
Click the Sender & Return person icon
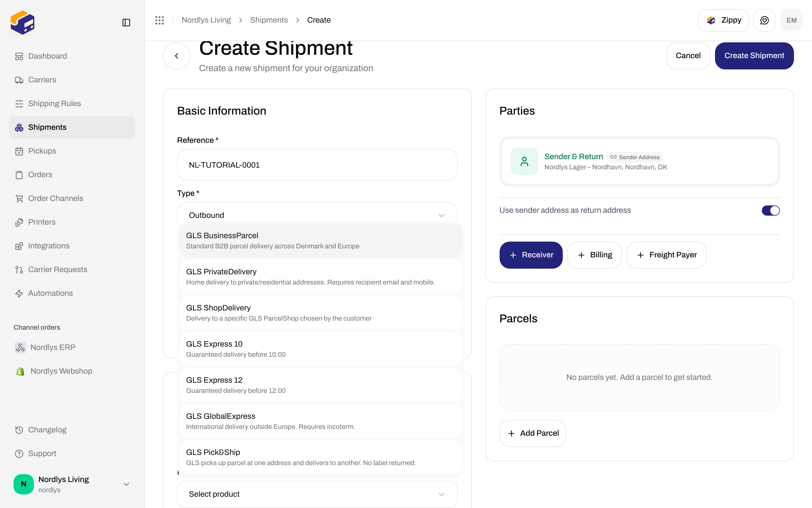pyautogui.click(x=524, y=161)
